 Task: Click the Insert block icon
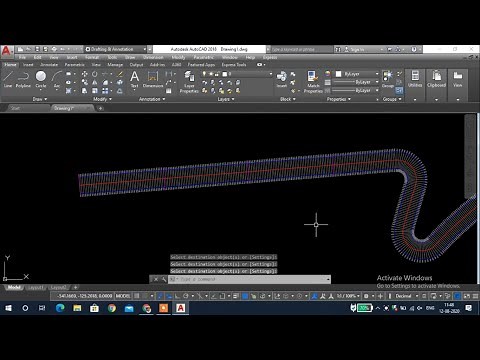[x=281, y=79]
